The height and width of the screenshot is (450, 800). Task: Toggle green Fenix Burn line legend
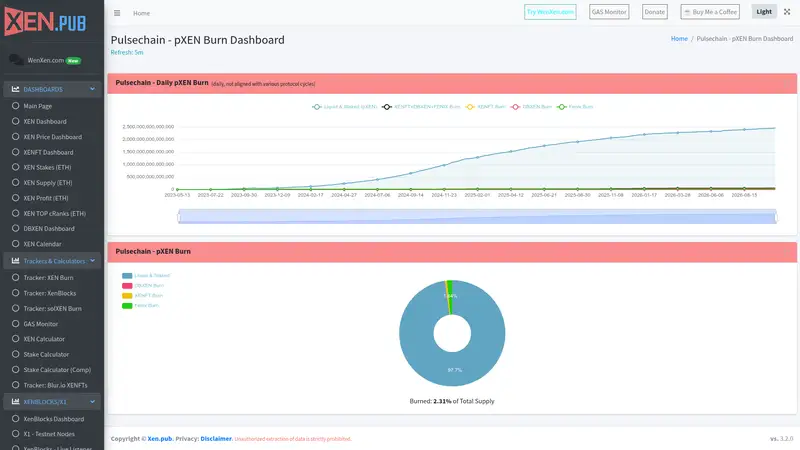575,107
